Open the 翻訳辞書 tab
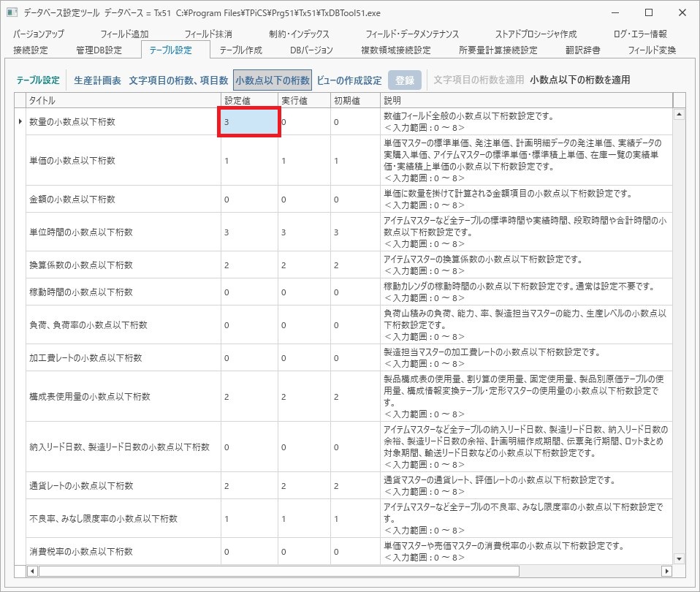This screenshot has width=700, height=592. (582, 50)
